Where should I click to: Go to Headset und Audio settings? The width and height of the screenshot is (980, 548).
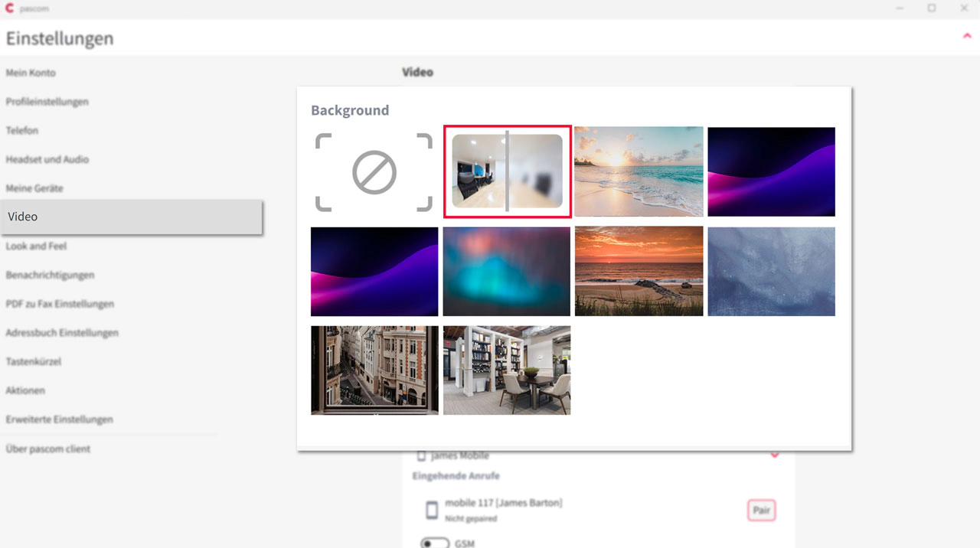(47, 159)
